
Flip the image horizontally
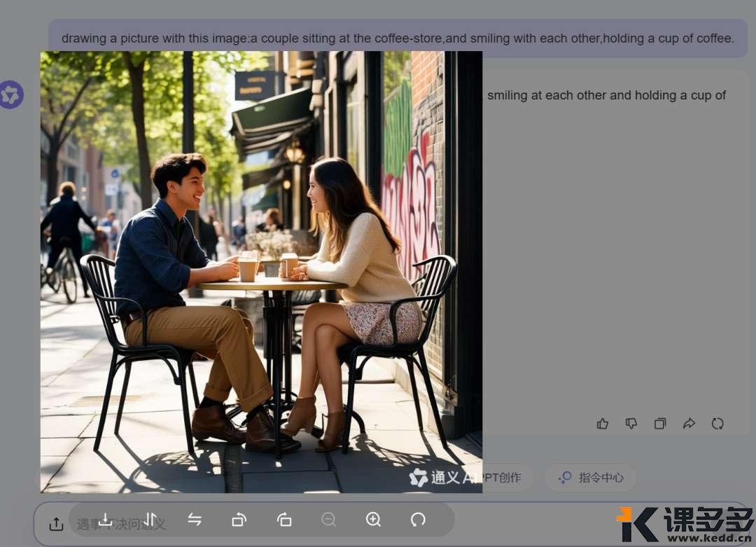point(195,519)
